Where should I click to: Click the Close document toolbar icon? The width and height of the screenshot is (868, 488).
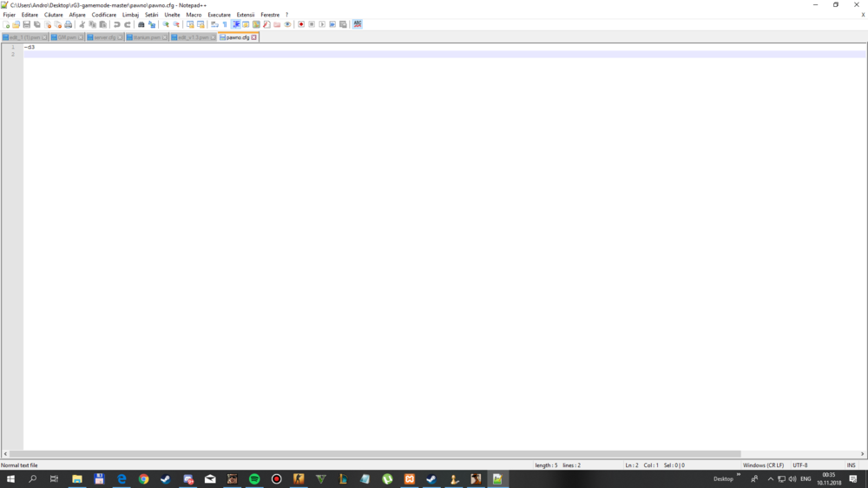tap(48, 24)
